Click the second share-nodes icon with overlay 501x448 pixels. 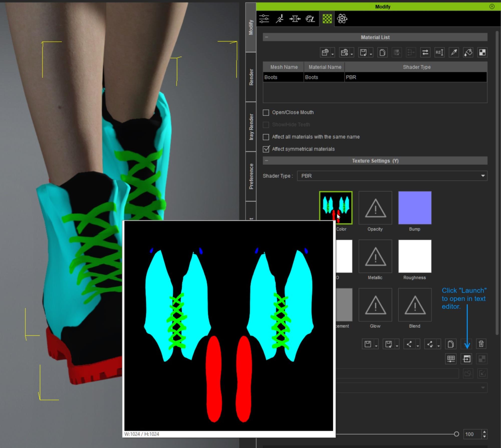point(430,344)
